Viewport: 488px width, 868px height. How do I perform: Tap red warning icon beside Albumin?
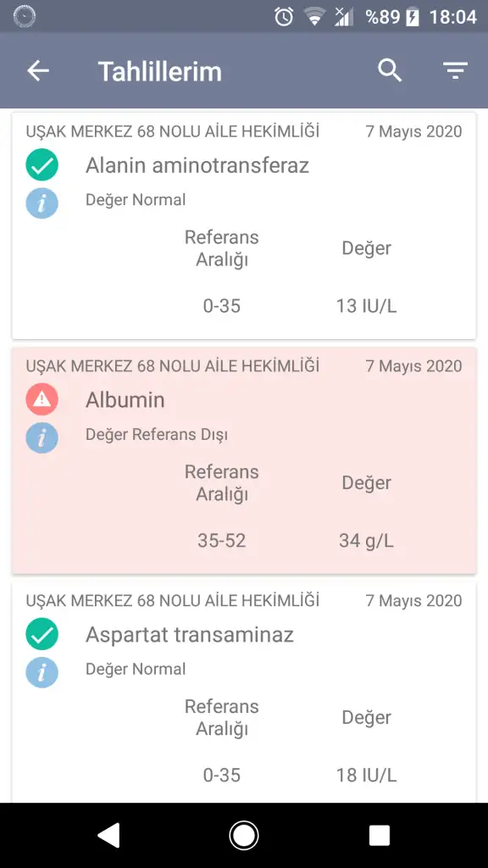[42, 399]
